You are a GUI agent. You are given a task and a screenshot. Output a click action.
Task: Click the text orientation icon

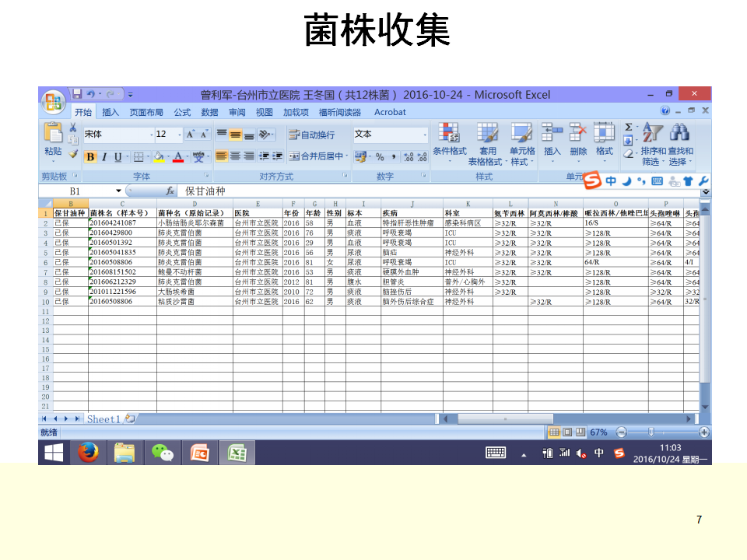pyautogui.click(x=264, y=135)
